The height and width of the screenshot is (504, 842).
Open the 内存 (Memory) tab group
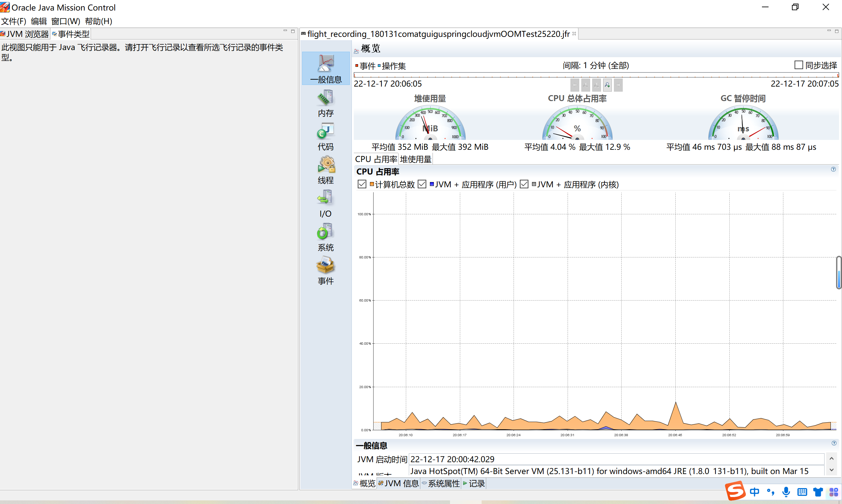pos(325,104)
